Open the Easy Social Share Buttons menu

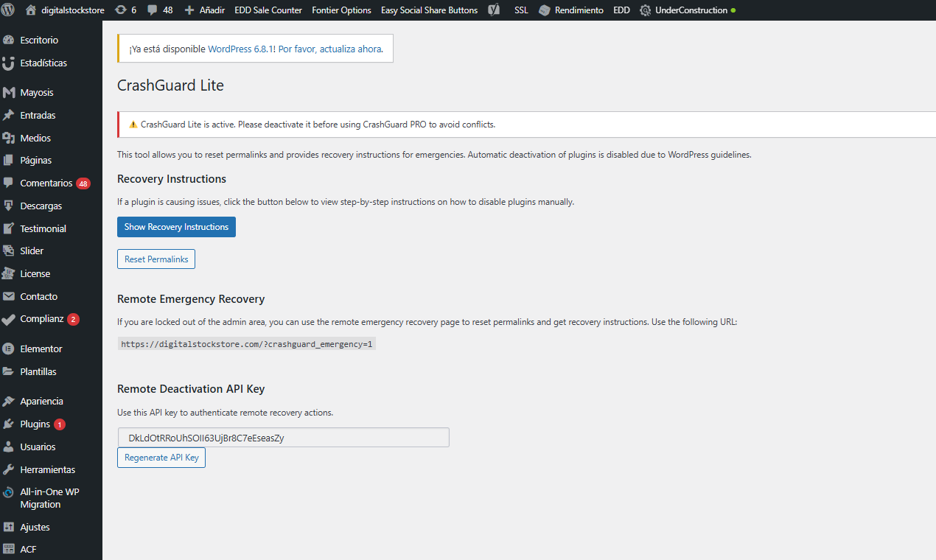429,10
